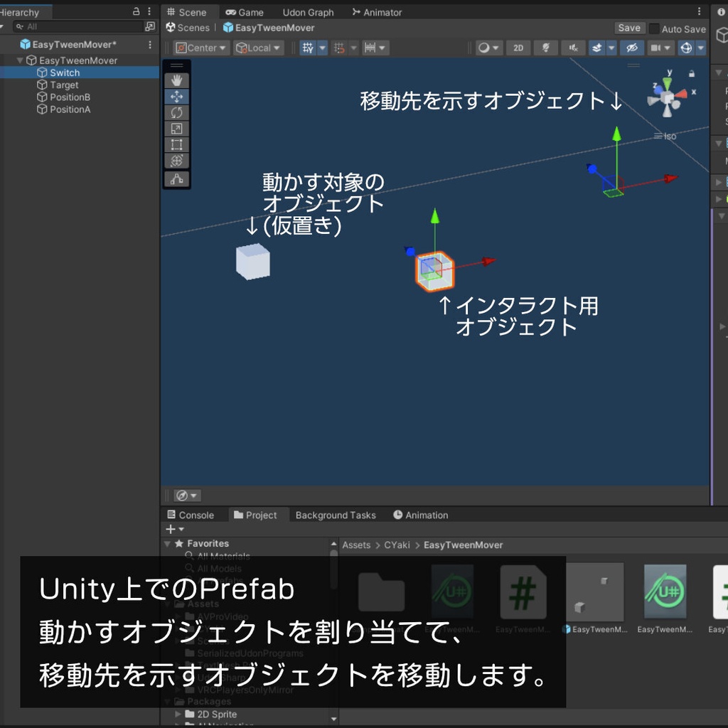Switch Iso perspective label
The width and height of the screenshot is (728, 728).
670,136
